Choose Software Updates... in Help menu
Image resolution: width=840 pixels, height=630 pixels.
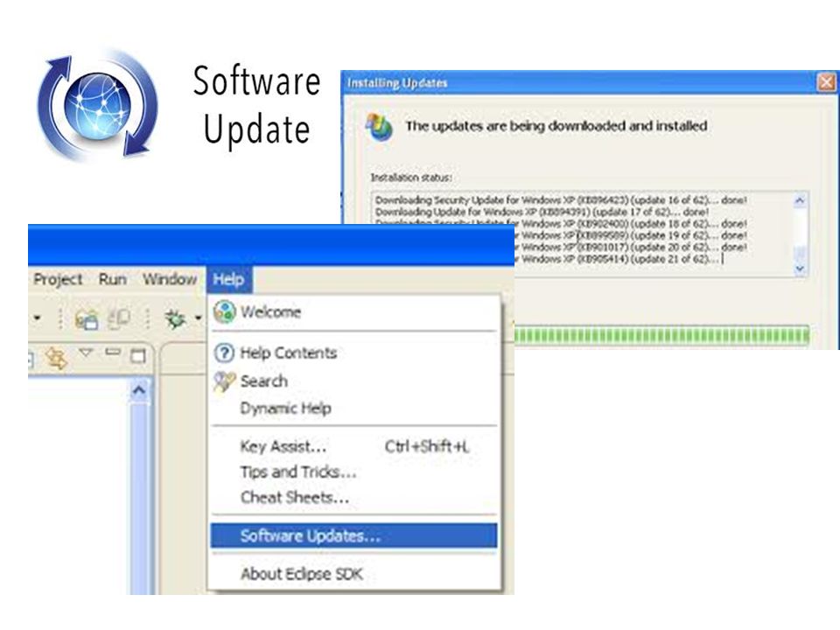pyautogui.click(x=353, y=535)
